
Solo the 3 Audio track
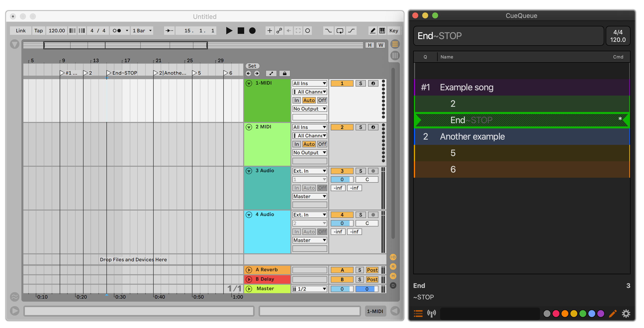click(x=361, y=171)
